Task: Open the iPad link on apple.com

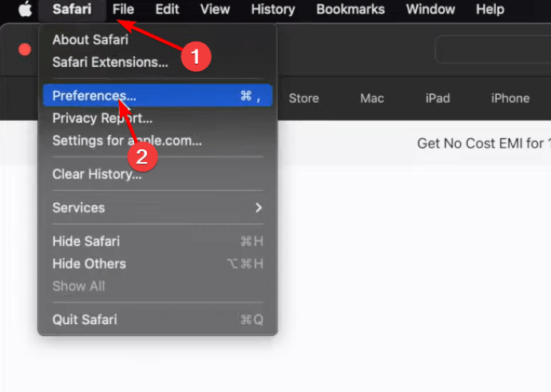Action: [x=438, y=98]
